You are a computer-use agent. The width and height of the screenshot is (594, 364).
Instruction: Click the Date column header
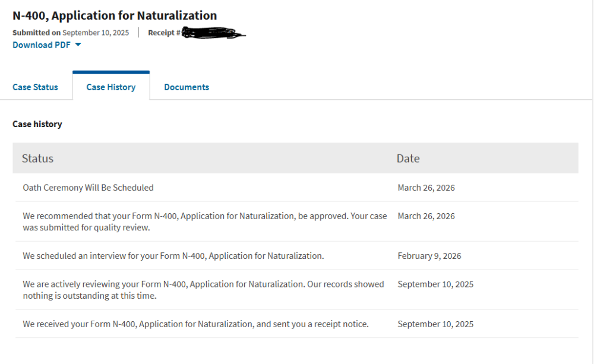407,159
